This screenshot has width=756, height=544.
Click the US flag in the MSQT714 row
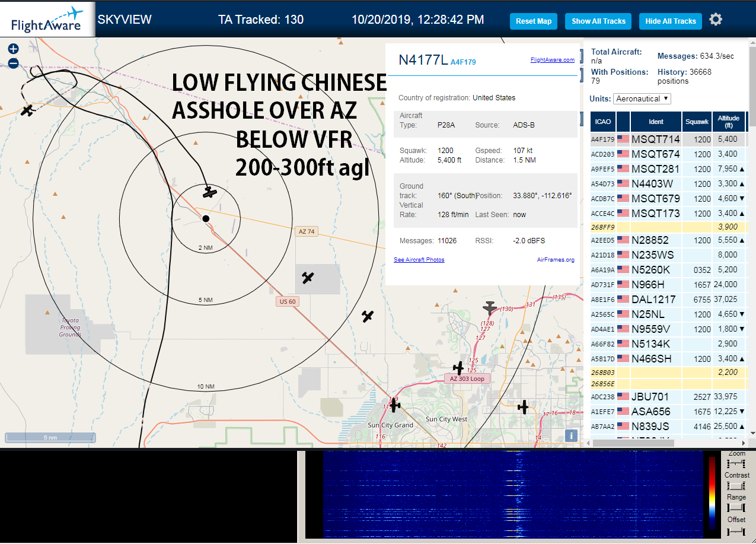tap(623, 139)
